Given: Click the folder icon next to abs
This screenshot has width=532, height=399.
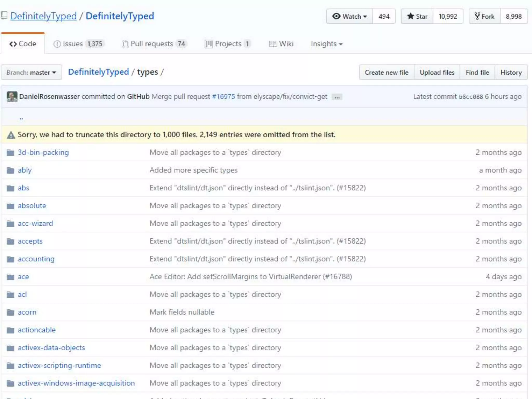Looking at the screenshot, I should [x=10, y=188].
